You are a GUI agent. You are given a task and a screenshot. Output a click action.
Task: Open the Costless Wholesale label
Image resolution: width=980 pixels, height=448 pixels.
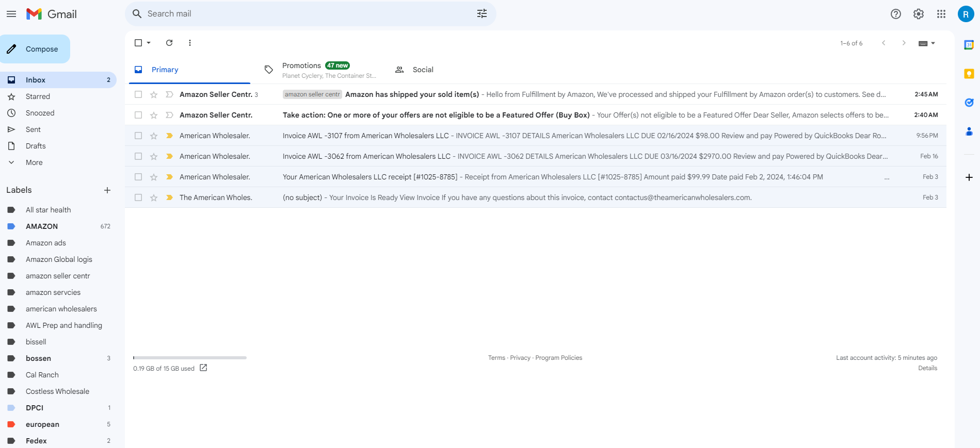tap(58, 391)
